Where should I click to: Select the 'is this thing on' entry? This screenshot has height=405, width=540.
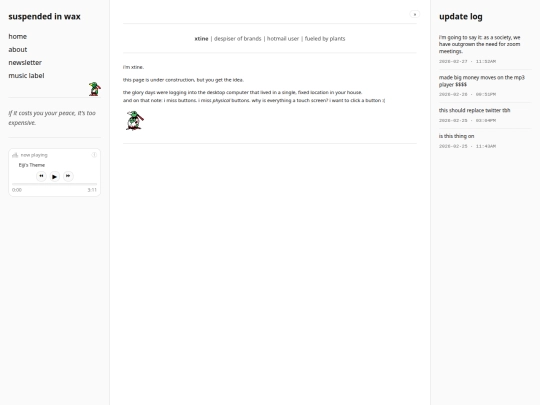485,141
